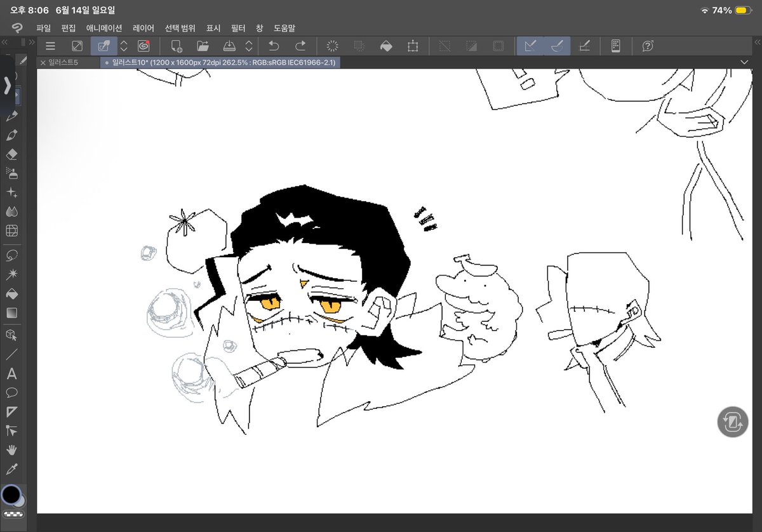Select the Pencil tool
Viewport: 762px width, 532px height.
[x=11, y=135]
